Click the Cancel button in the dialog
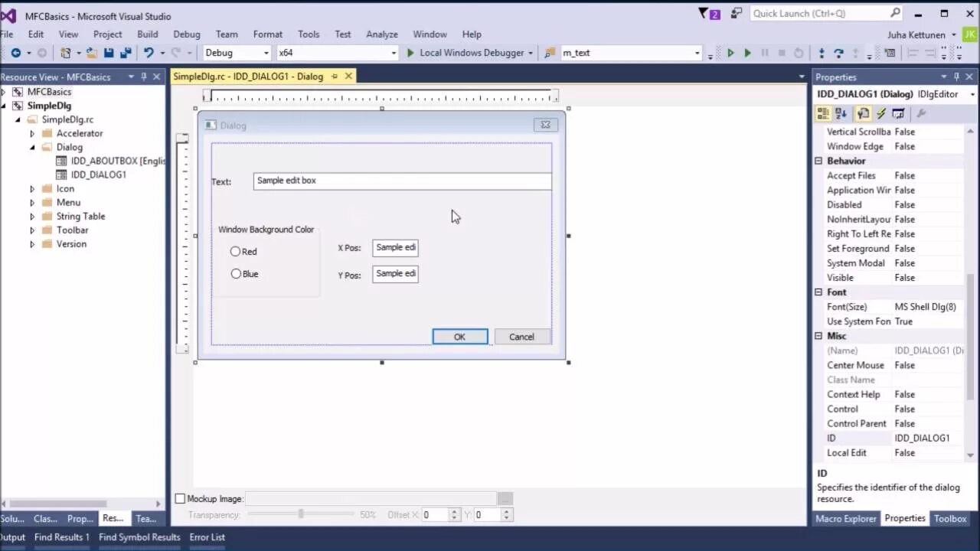 click(522, 337)
